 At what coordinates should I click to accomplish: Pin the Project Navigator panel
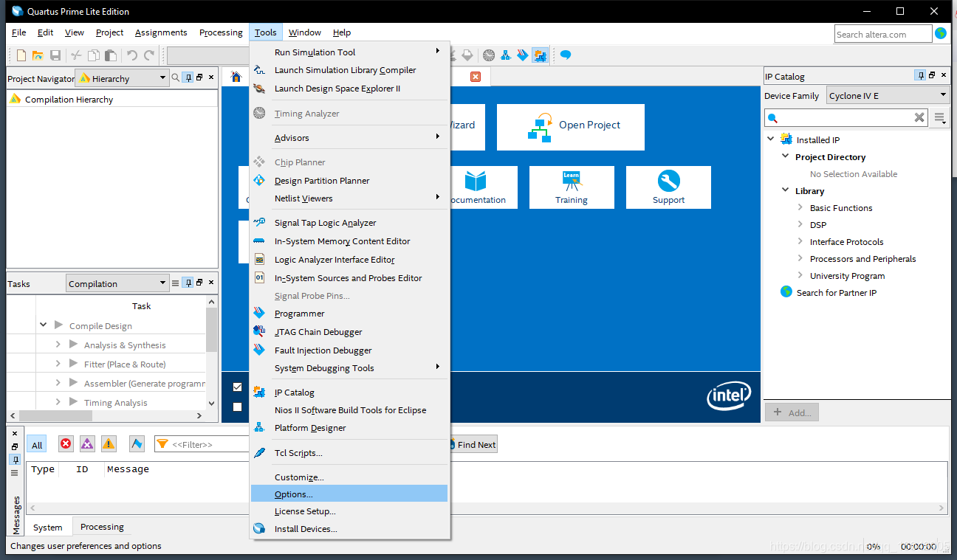click(188, 77)
